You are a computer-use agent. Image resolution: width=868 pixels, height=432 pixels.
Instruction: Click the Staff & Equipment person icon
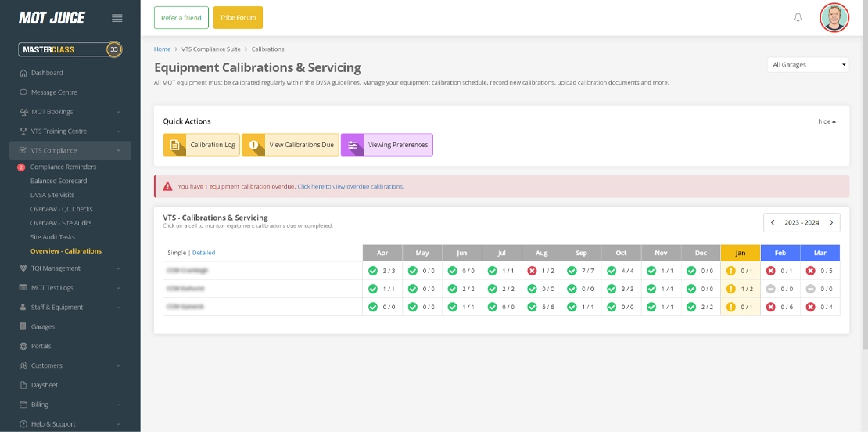(x=23, y=307)
